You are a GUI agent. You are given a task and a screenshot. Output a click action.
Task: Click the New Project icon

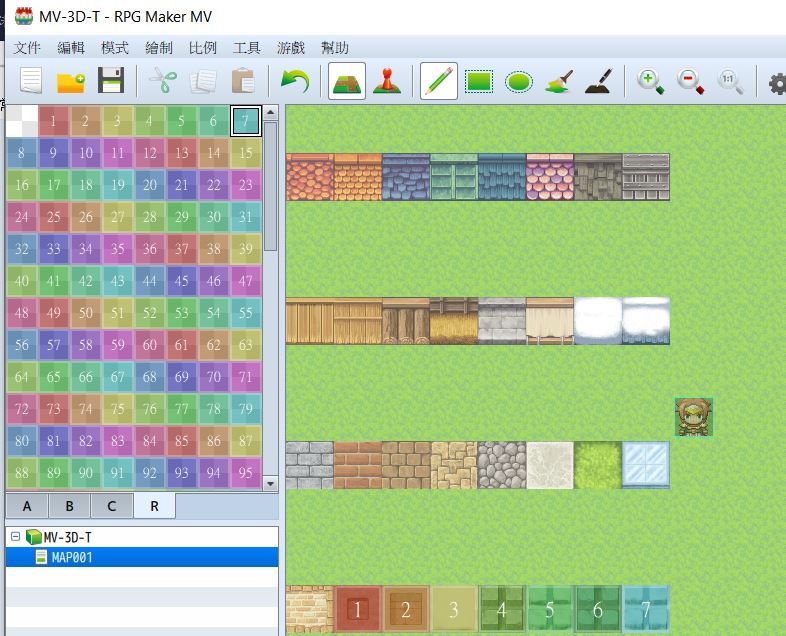[31, 81]
